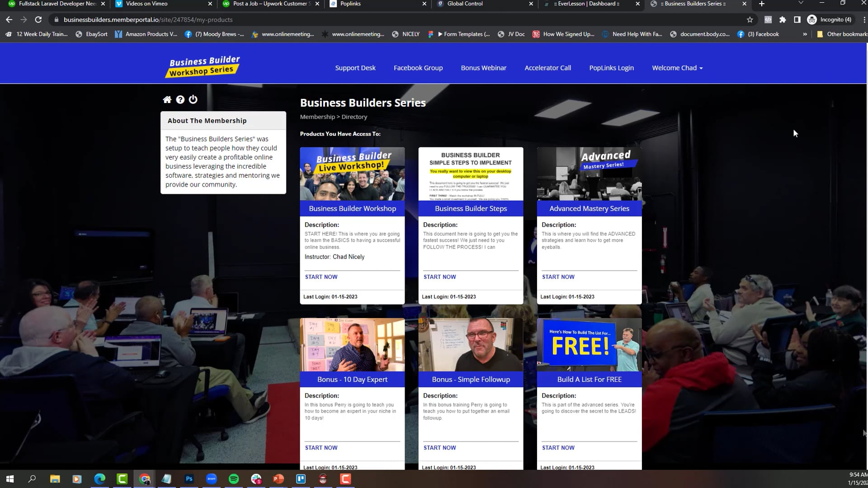Open Windows search from the taskbar
Image resolution: width=868 pixels, height=488 pixels.
pyautogui.click(x=32, y=479)
